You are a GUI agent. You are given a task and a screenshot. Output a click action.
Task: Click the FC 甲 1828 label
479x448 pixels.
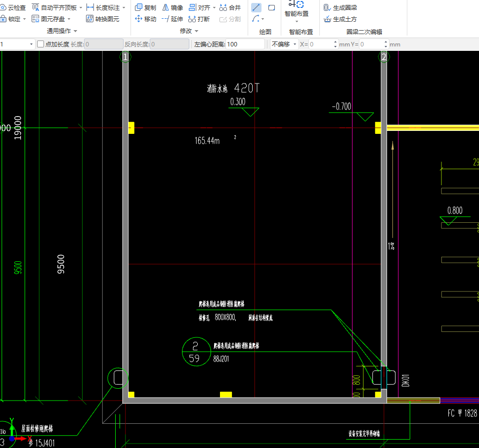pos(462,413)
